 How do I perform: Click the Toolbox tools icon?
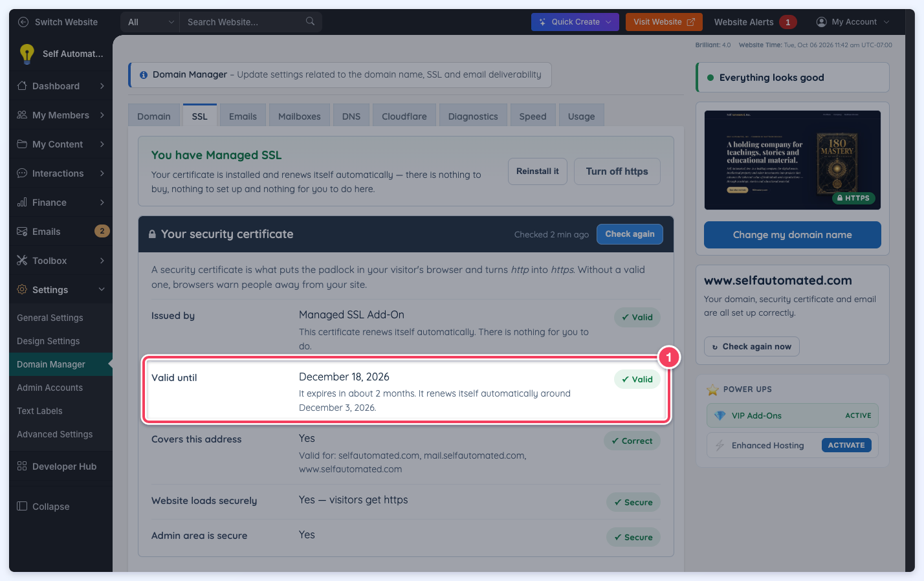pyautogui.click(x=22, y=261)
